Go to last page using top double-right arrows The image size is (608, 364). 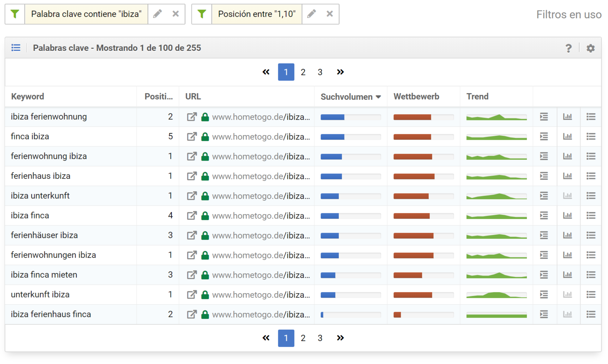(340, 72)
